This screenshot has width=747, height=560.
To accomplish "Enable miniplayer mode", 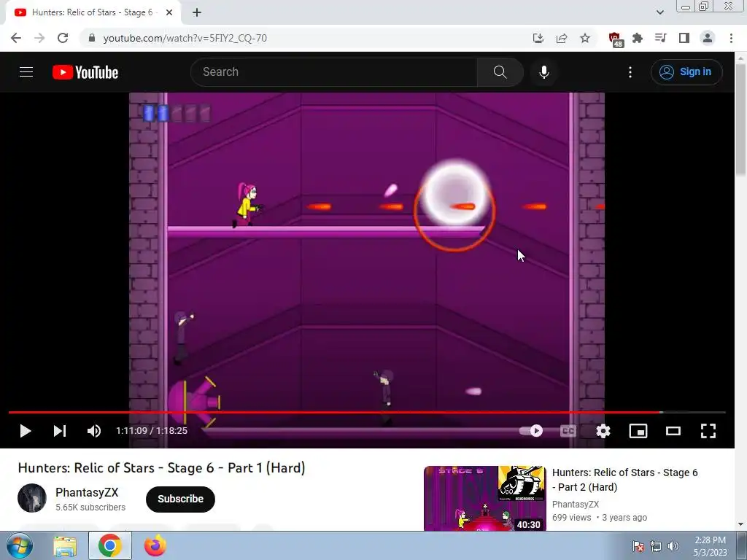I will pos(638,431).
